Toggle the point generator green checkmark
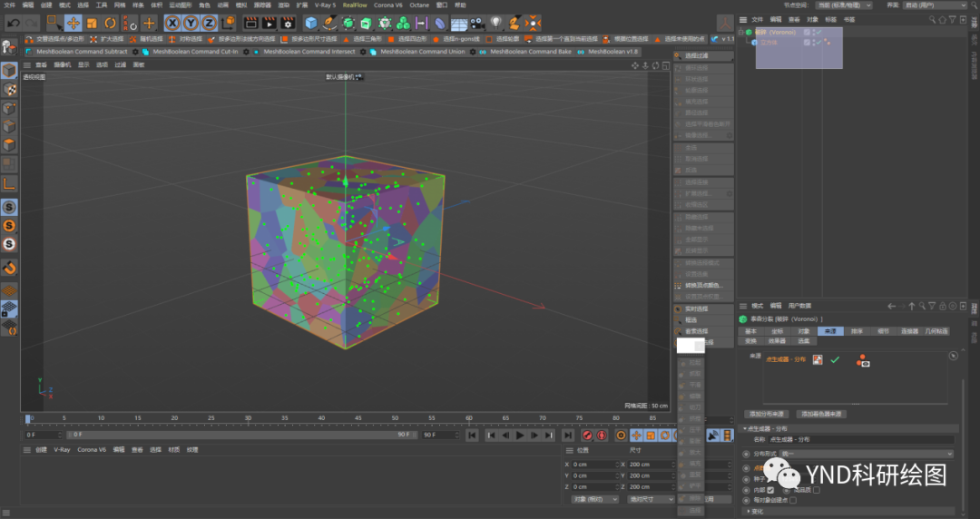 coord(835,359)
